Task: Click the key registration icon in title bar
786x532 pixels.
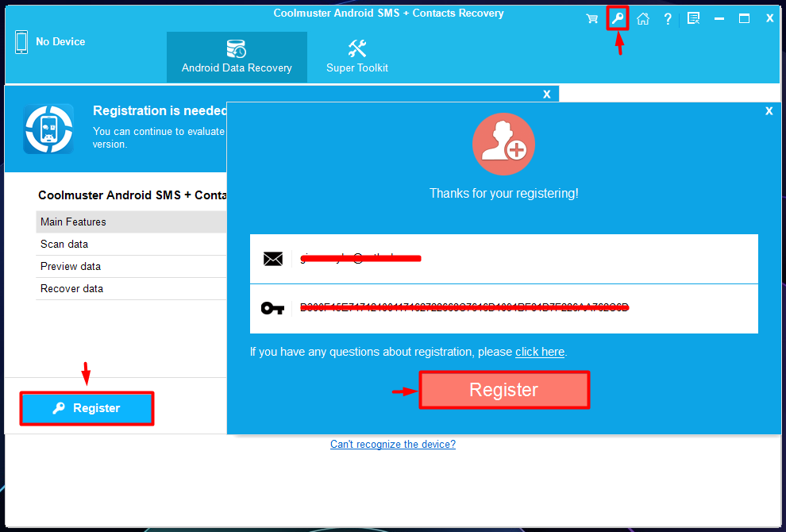Action: pyautogui.click(x=618, y=19)
